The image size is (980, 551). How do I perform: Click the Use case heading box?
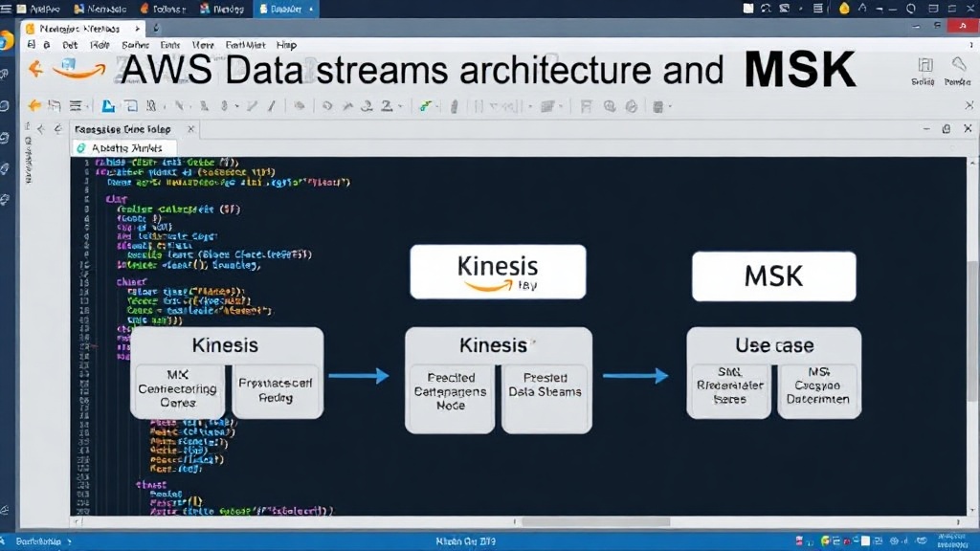tap(774, 344)
